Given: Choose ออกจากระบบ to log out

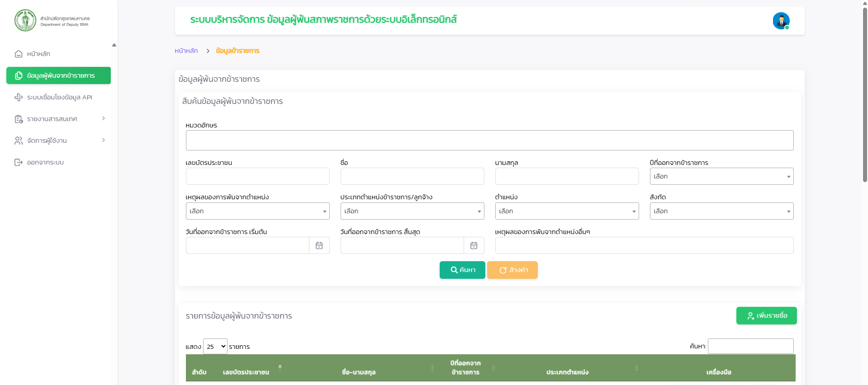Looking at the screenshot, I should point(58,162).
